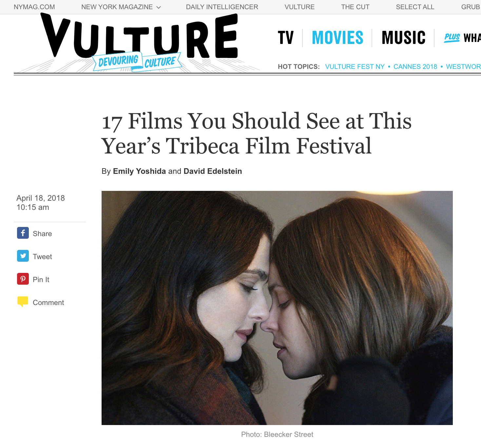This screenshot has height=448, width=481.
Task: Open the TV section
Action: (286, 38)
